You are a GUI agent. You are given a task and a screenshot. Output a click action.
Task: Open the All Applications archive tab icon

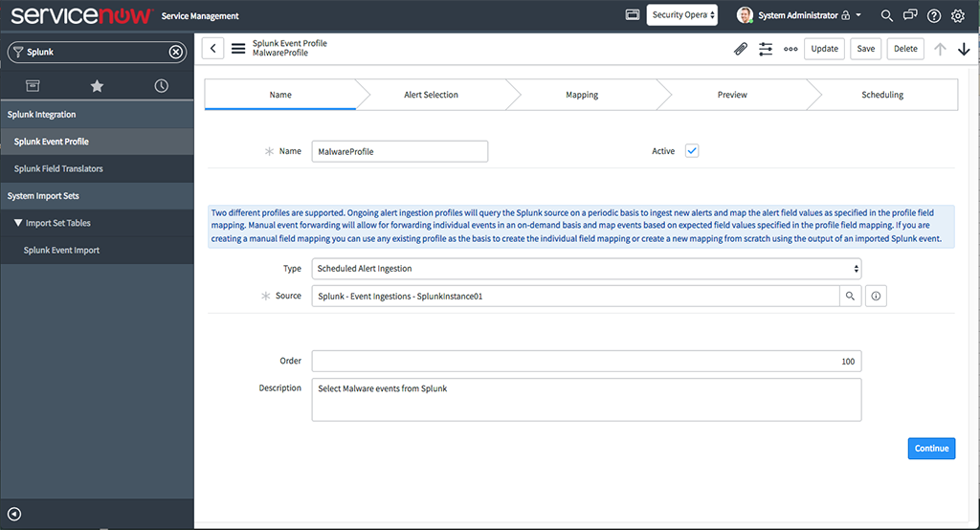(x=33, y=86)
